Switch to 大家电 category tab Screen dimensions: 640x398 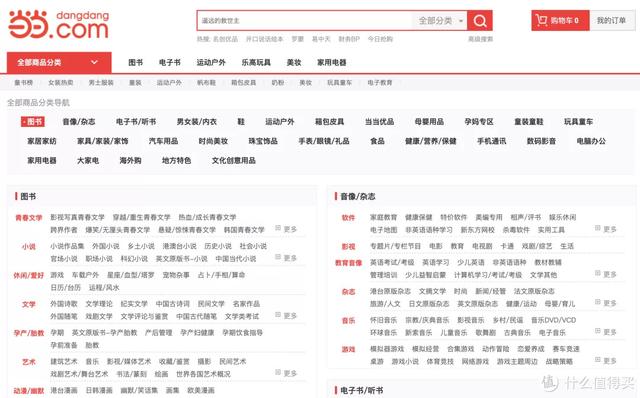[x=88, y=161]
